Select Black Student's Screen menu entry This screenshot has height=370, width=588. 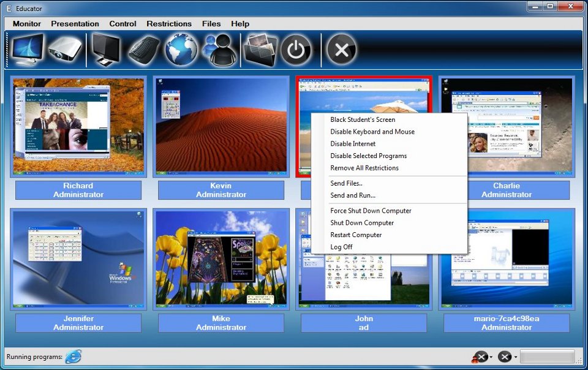363,119
